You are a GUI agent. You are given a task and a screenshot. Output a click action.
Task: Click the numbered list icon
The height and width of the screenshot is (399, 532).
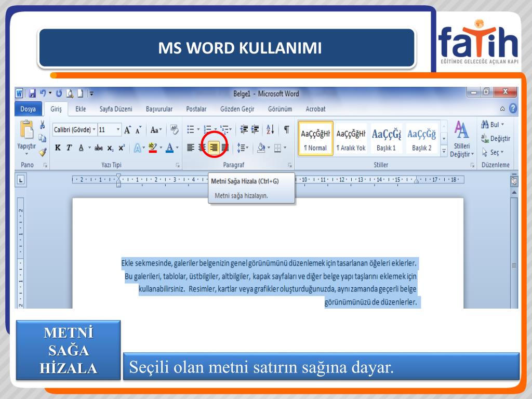click(207, 129)
